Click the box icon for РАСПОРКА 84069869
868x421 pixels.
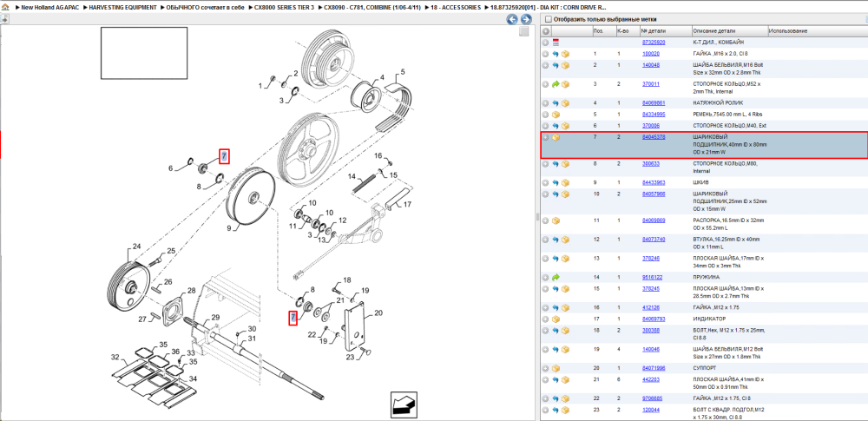click(556, 220)
